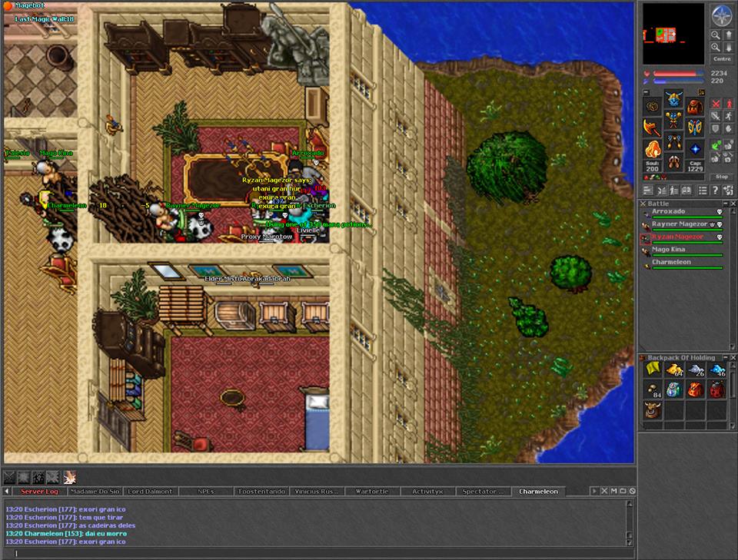Open the help question mark icon
This screenshot has height=560, width=738.
(716, 190)
